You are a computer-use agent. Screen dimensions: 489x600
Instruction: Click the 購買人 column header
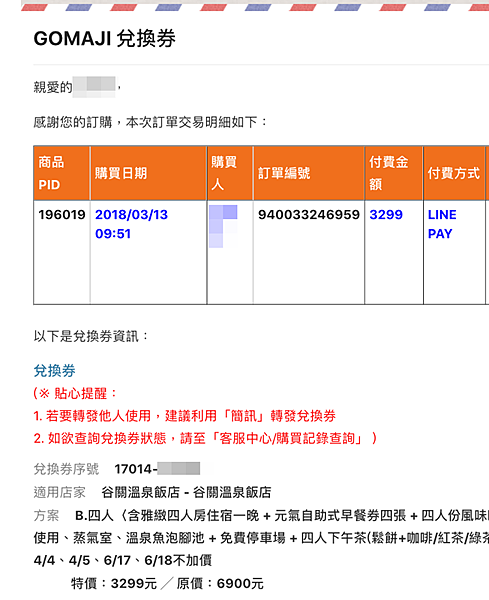230,173
